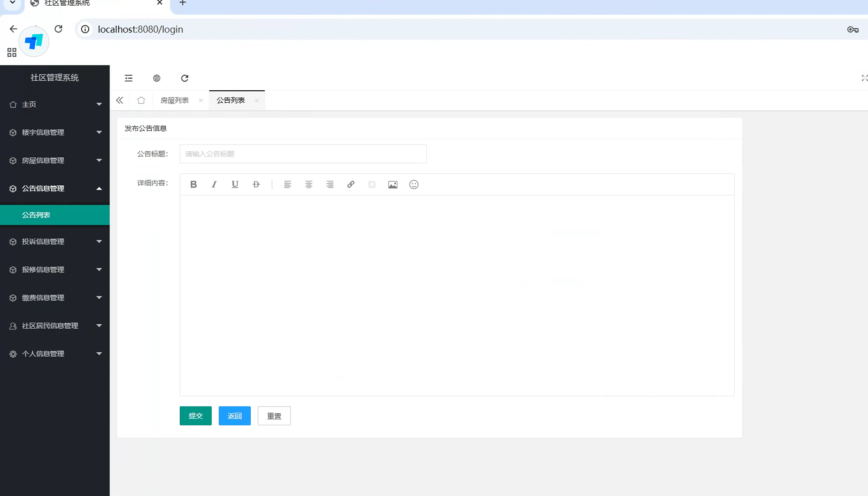
Task: Toggle bold formatting in editor
Action: click(x=193, y=184)
